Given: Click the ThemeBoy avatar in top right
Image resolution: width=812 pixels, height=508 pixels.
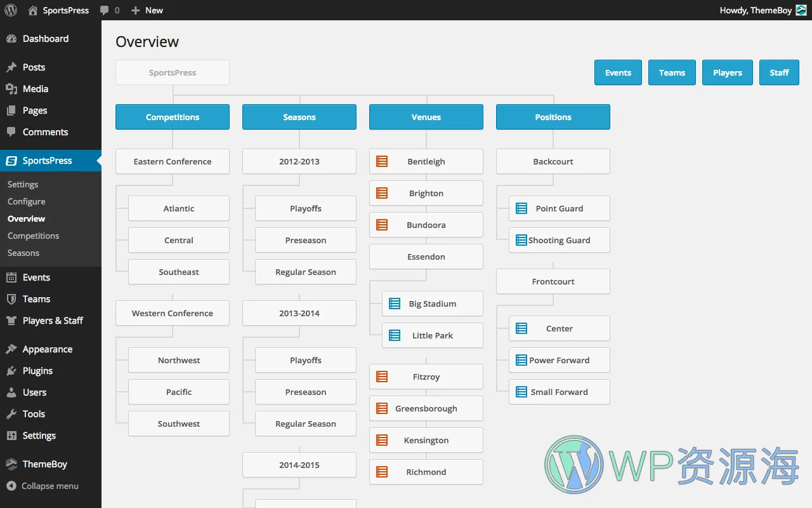Looking at the screenshot, I should tap(801, 10).
